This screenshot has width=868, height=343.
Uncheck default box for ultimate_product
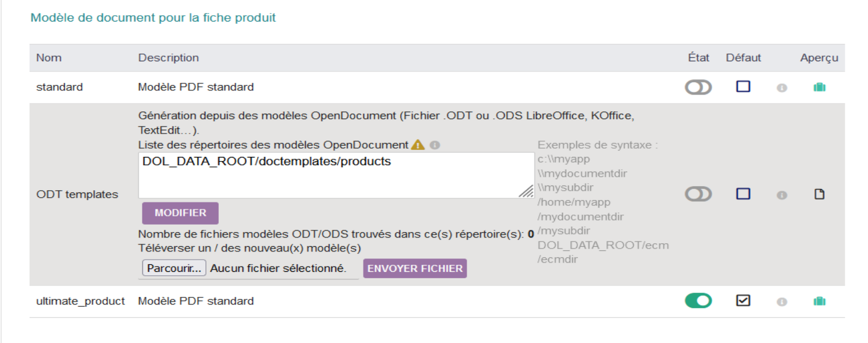[743, 301]
